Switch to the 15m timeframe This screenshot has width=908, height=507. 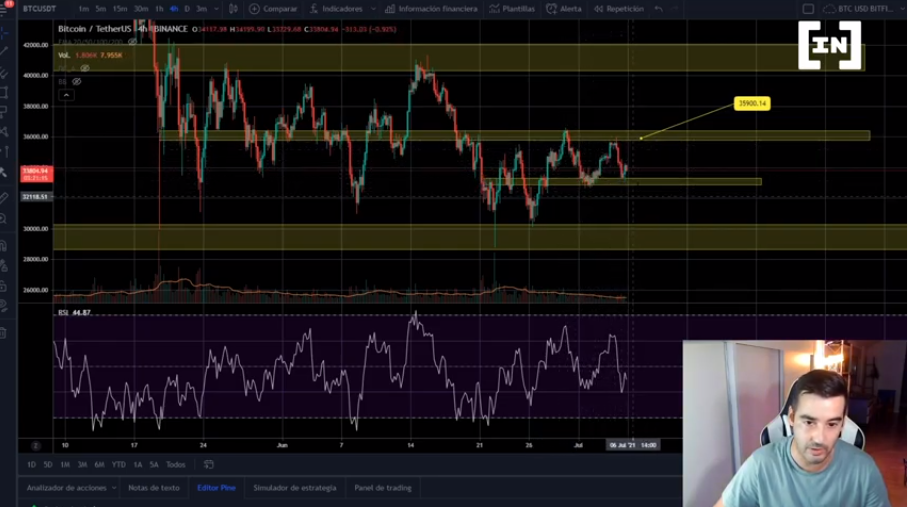(120, 9)
